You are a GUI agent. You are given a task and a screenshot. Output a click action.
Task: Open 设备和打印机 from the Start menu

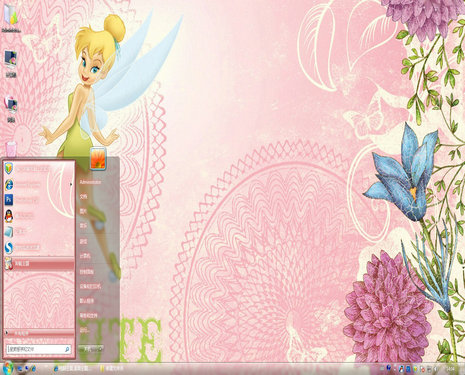pos(90,286)
